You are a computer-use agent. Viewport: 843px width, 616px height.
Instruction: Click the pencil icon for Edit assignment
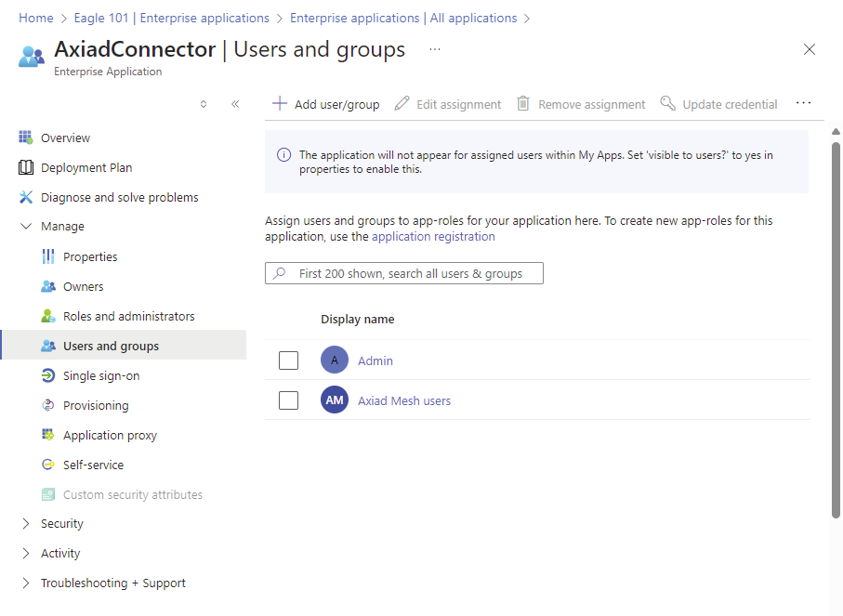pyautogui.click(x=402, y=103)
